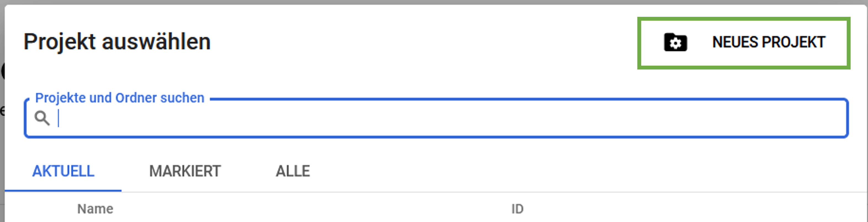Click the folder-gear icon for new project

click(x=675, y=43)
